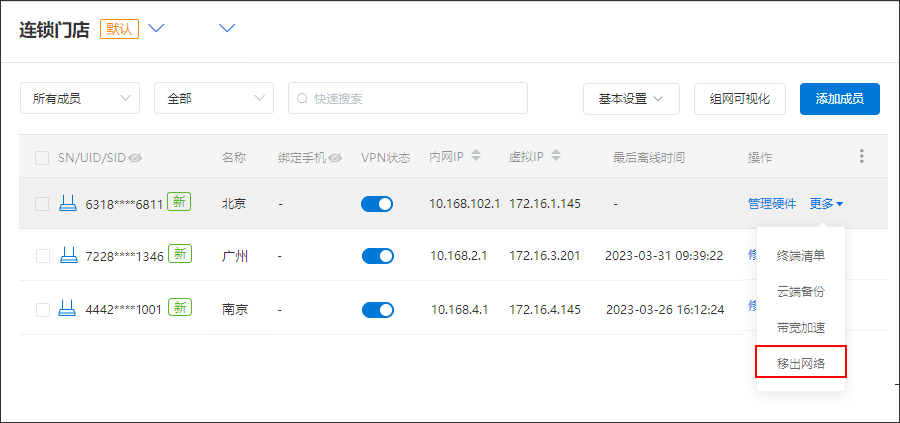Disable VPN switch for 广州
Viewport: 900px width, 423px height.
click(377, 256)
